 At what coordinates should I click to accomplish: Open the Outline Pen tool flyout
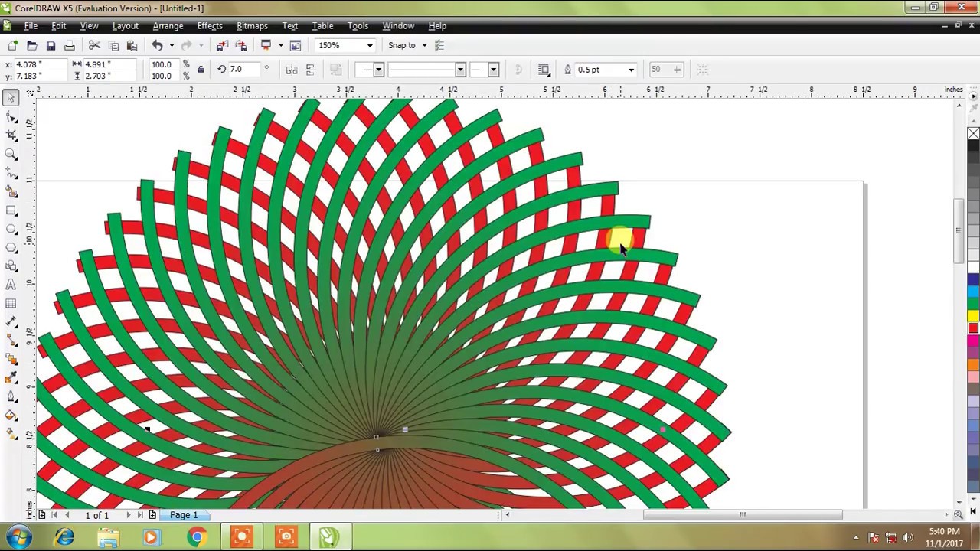click(x=11, y=397)
